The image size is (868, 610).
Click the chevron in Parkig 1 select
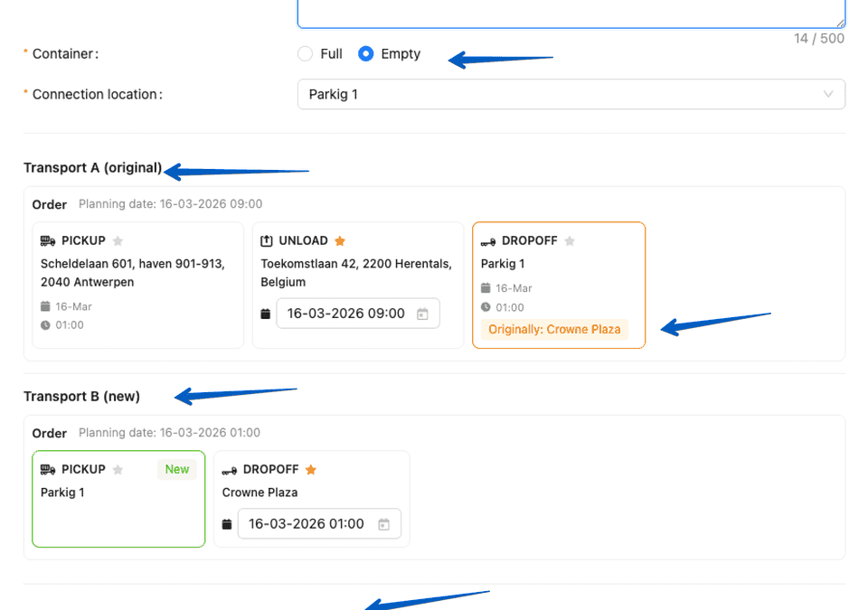click(827, 94)
